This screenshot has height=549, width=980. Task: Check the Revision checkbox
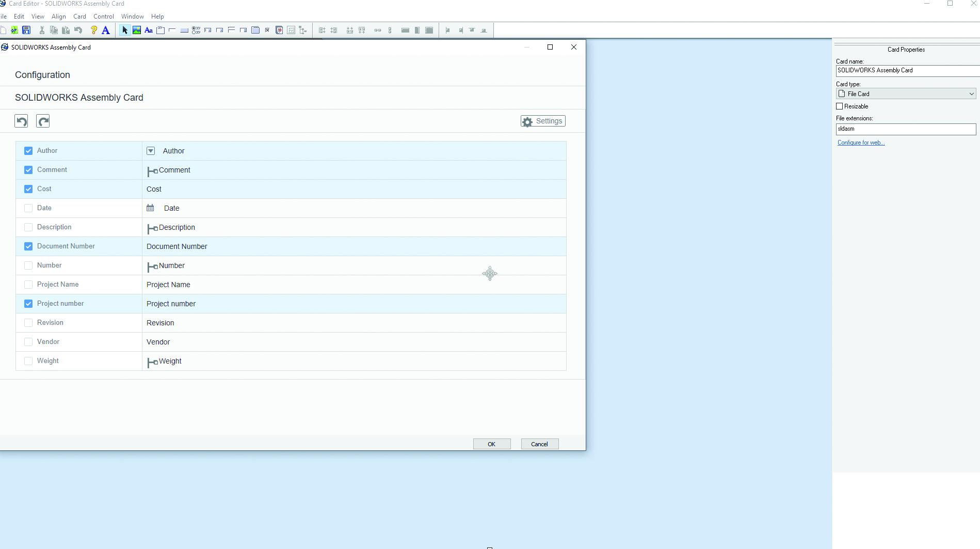coord(28,323)
